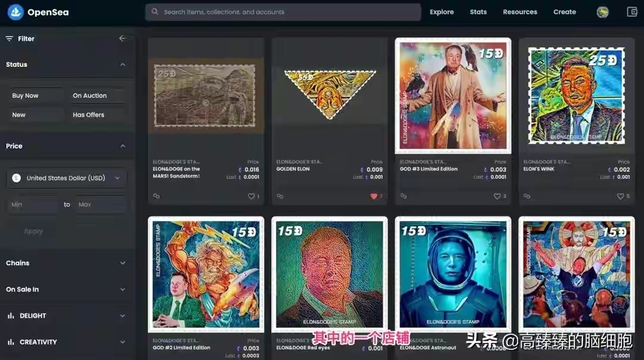Screen dimensions: 644x360
Task: Open the ELON'S WINK item title
Action: pyautogui.click(x=538, y=169)
